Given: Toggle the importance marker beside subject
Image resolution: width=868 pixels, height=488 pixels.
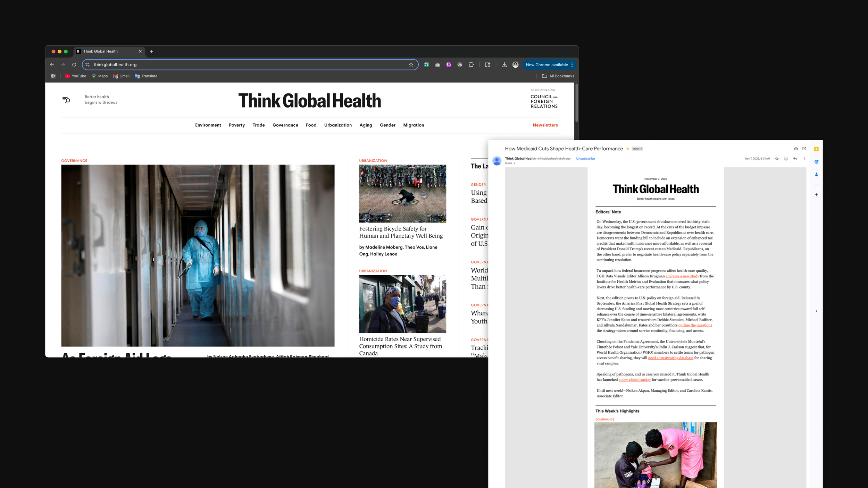Looking at the screenshot, I should click(x=628, y=149).
